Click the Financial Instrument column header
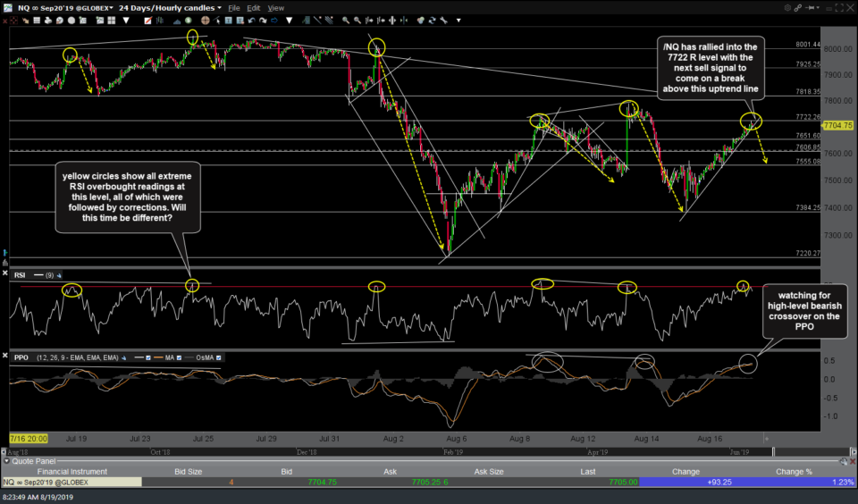This screenshot has height=504, width=858. (x=72, y=472)
